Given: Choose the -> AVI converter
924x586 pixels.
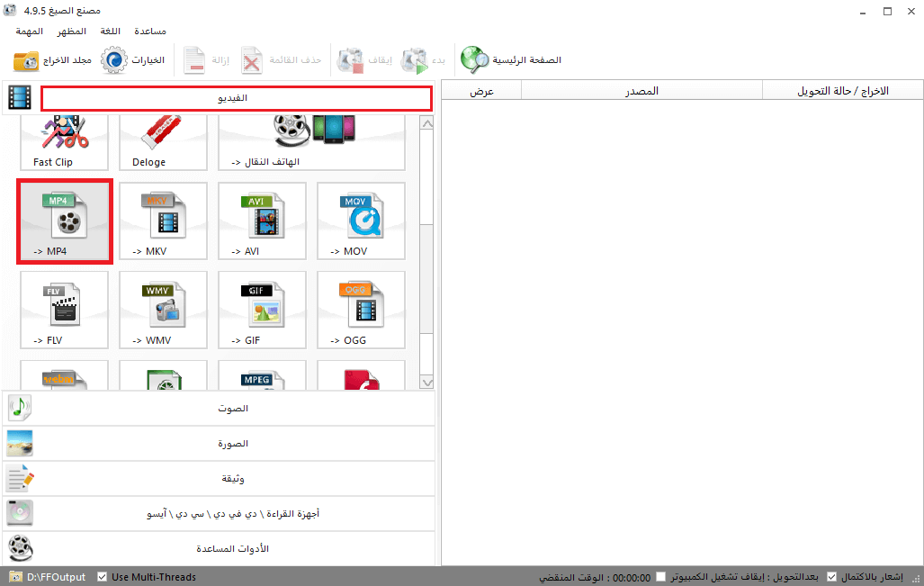Looking at the screenshot, I should tap(262, 221).
